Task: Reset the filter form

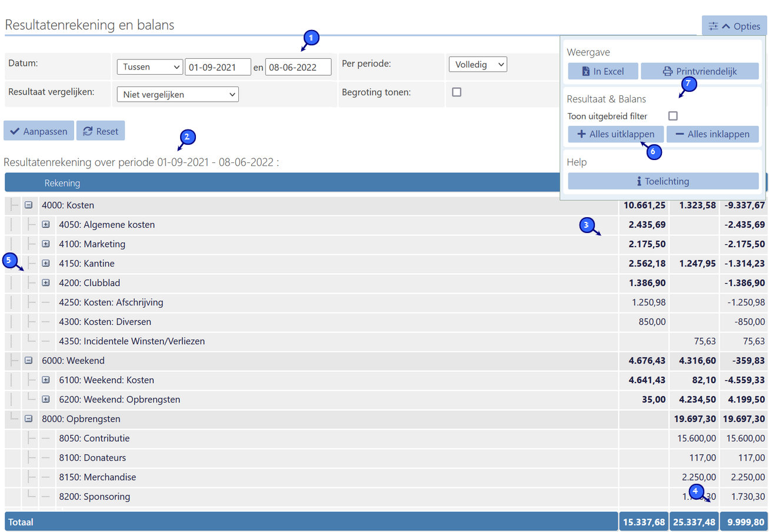Action: pos(101,131)
